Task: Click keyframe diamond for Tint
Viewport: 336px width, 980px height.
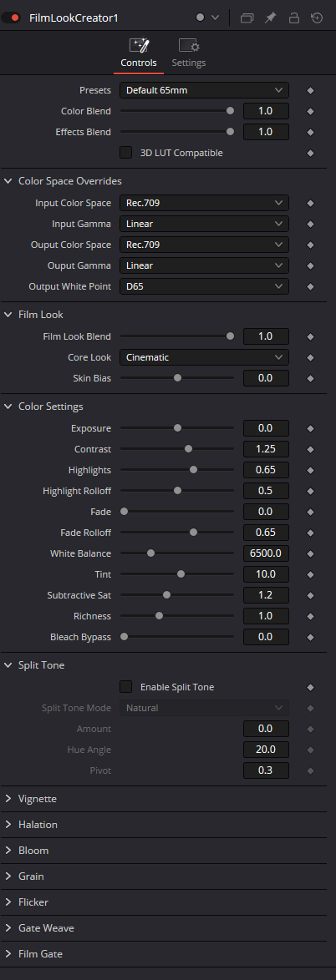Action: (310, 573)
